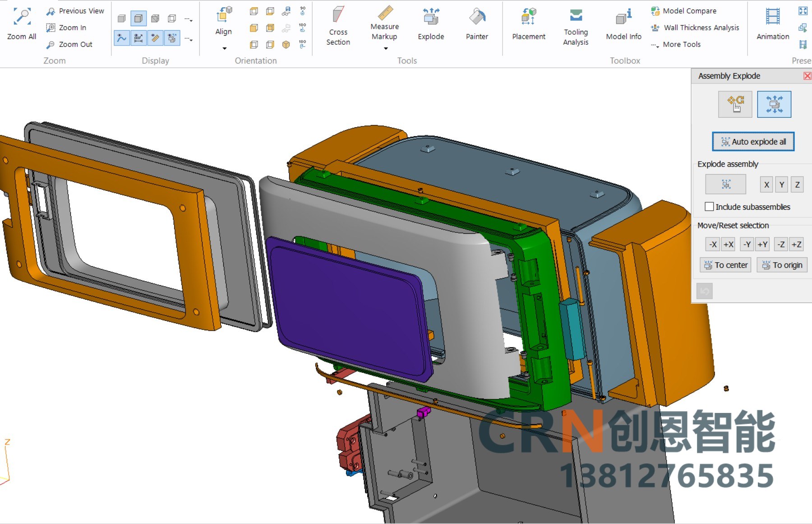Click the To center button
This screenshot has height=524, width=812.
click(725, 265)
